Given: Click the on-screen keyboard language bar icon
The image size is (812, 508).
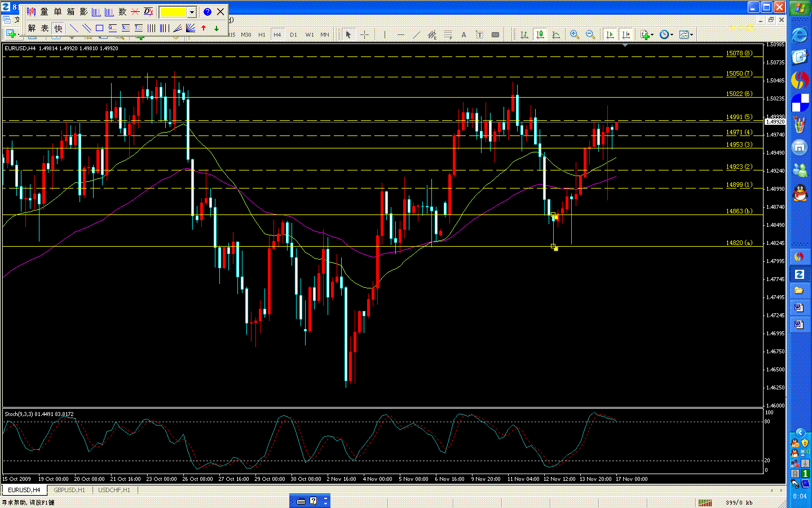Looking at the screenshot, I should pos(301,501).
